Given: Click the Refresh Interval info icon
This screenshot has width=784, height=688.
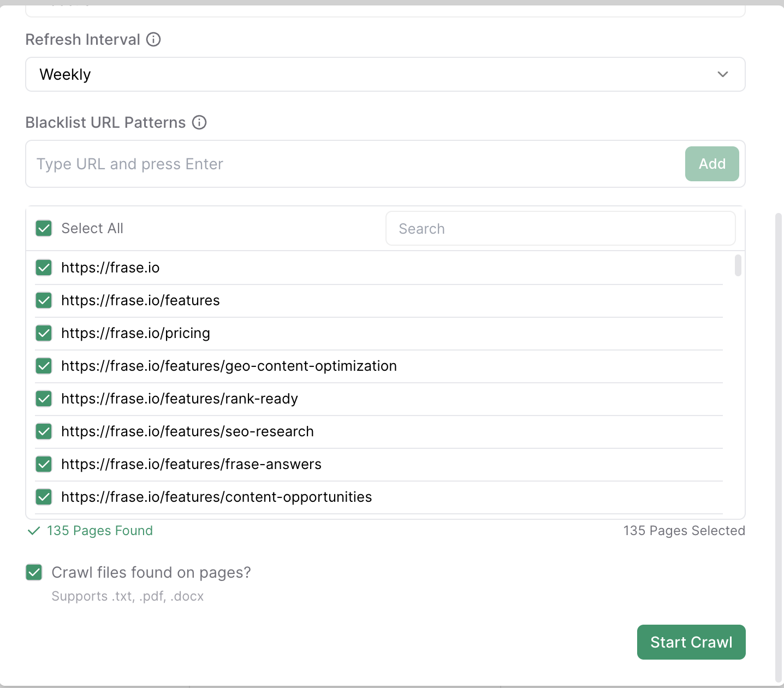Looking at the screenshot, I should [x=153, y=39].
